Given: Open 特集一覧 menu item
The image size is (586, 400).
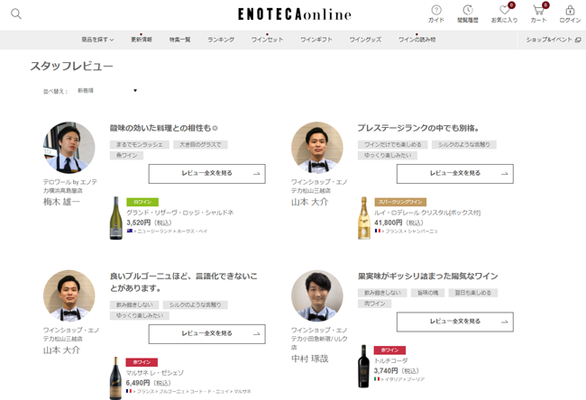Looking at the screenshot, I should click(180, 39).
